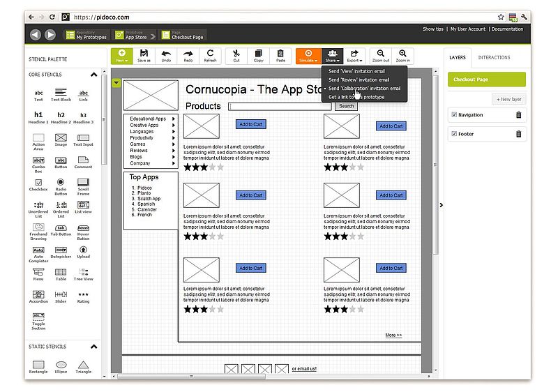Open the yellow page dropdown arrow on canvas
This screenshot has width=558, height=392.
[x=116, y=83]
